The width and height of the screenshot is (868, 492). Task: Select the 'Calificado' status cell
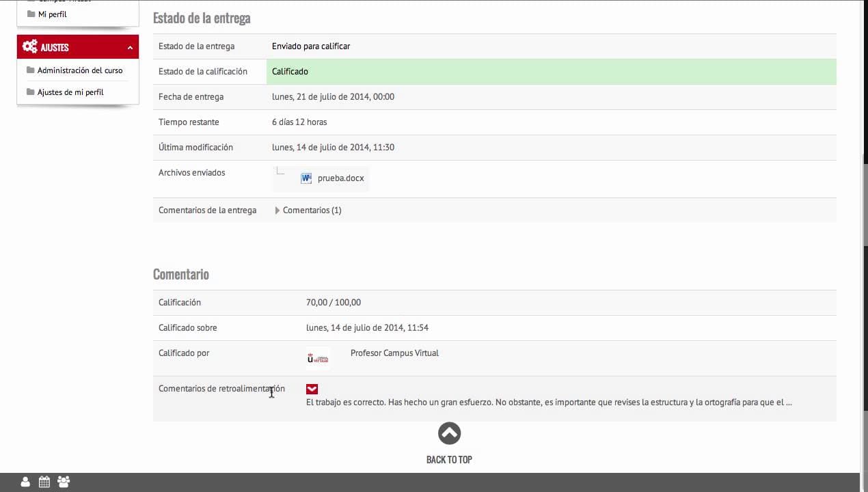(551, 72)
